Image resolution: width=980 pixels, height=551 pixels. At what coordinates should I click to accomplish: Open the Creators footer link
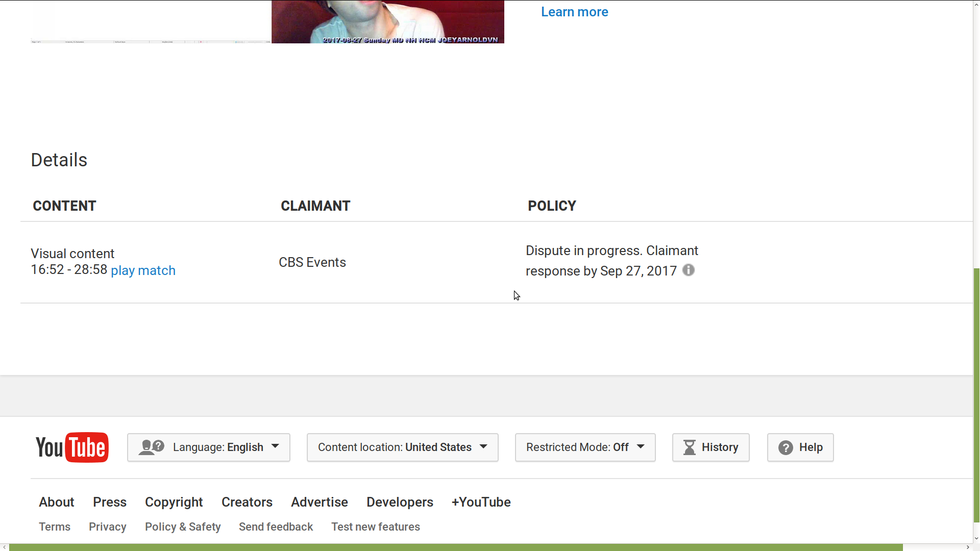(247, 502)
